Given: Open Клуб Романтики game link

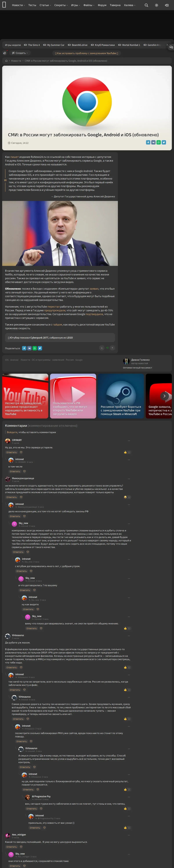Looking at the screenshot, I should point(103,45).
